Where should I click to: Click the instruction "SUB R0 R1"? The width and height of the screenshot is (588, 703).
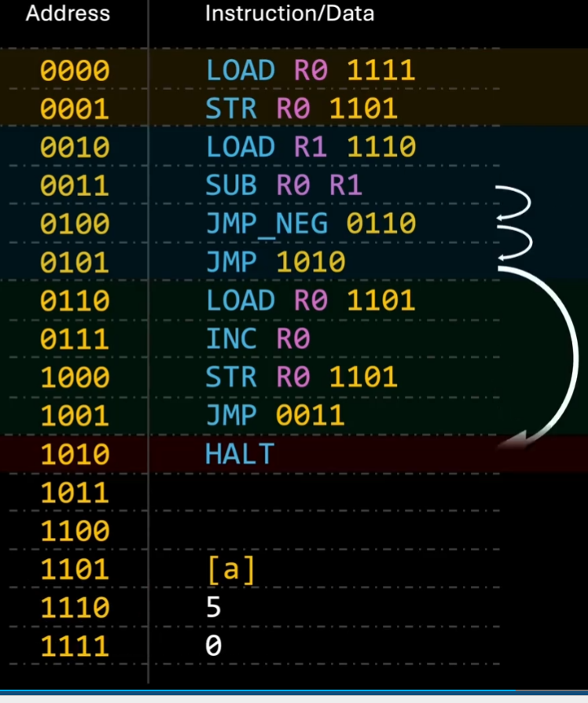point(284,186)
